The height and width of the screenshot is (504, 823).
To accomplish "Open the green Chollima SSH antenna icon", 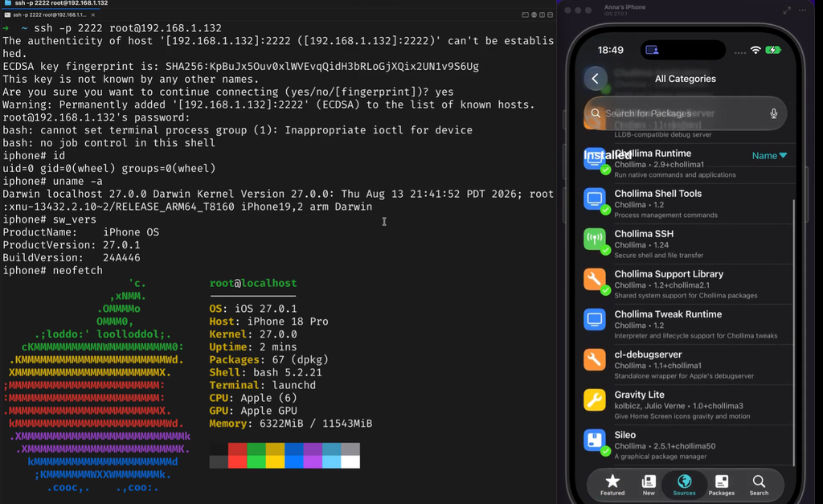I will [595, 240].
